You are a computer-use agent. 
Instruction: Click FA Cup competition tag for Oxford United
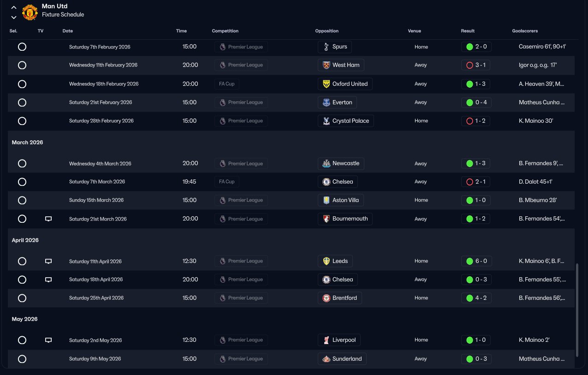[226, 84]
